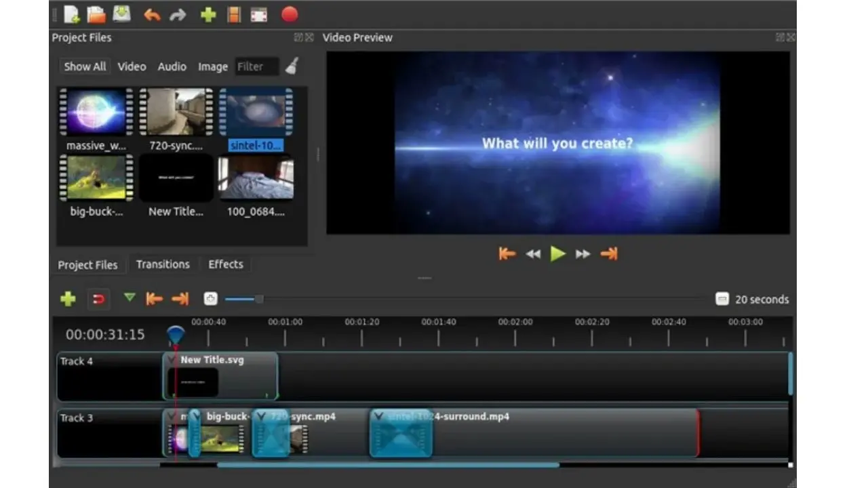This screenshot has width=868, height=488.
Task: Jump to the next marker in the timeline toolbar
Action: [180, 299]
